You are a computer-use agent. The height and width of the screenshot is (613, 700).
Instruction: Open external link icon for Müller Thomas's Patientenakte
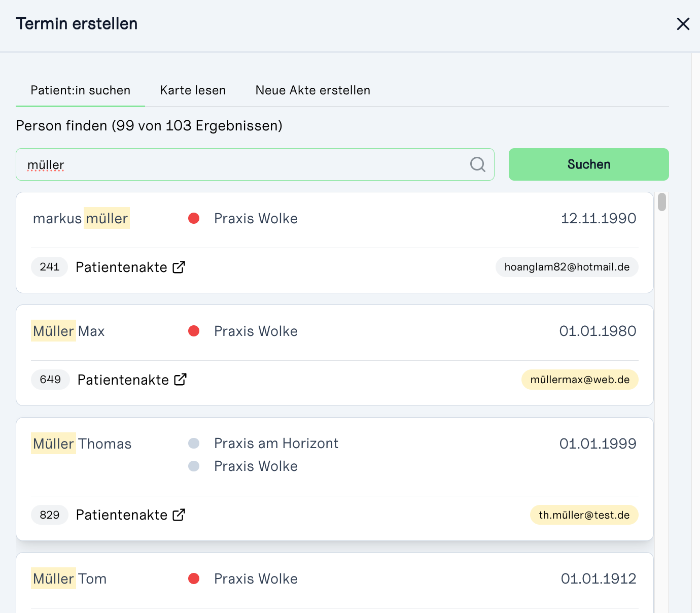179,515
